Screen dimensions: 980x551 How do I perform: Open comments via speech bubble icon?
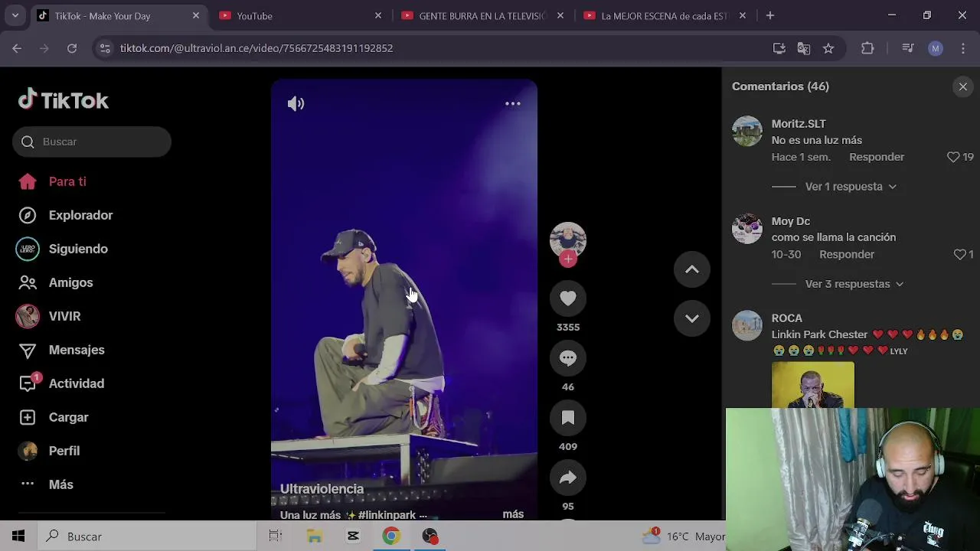[568, 358]
